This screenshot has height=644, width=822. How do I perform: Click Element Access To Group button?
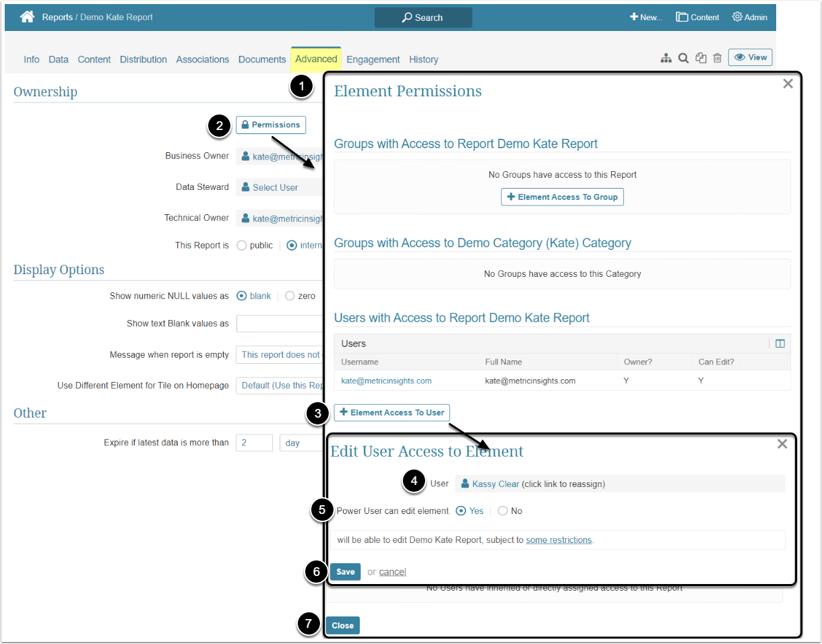[563, 197]
